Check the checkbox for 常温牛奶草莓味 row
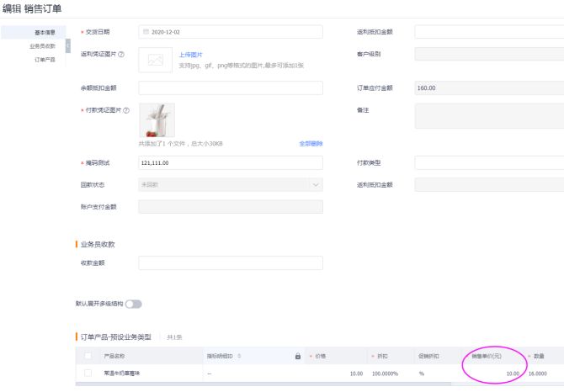 (x=88, y=373)
